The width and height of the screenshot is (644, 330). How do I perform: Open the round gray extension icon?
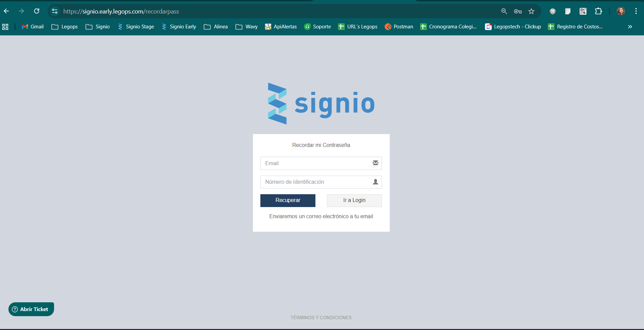pos(552,11)
